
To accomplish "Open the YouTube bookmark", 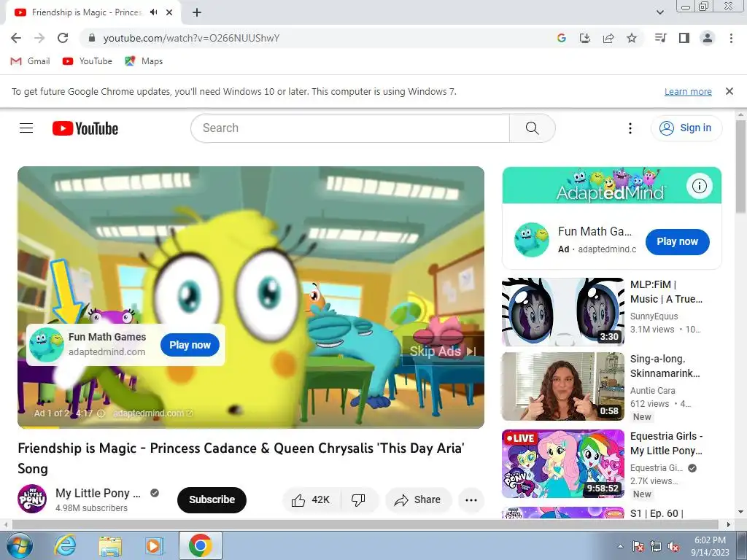I will [88, 61].
